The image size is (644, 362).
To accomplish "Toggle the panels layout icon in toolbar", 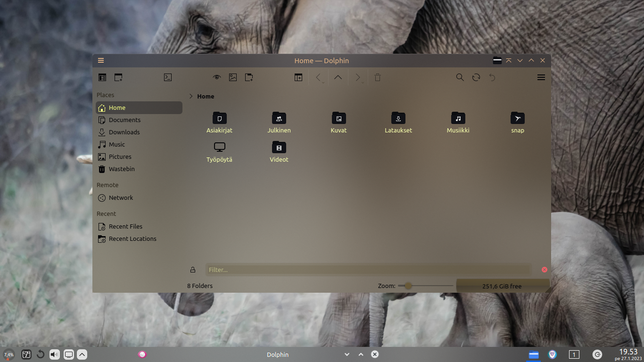I will pyautogui.click(x=102, y=77).
